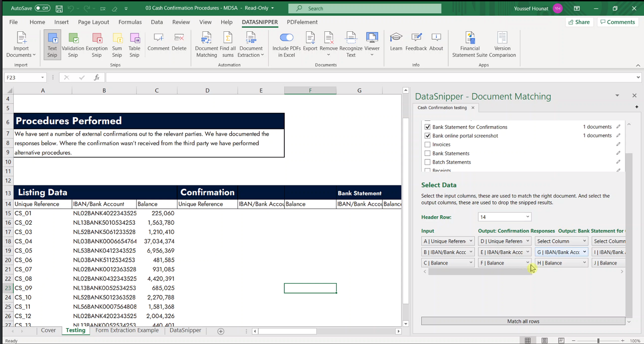Image resolution: width=644 pixels, height=344 pixels.
Task: Check the Batch Statements option
Action: pyautogui.click(x=428, y=162)
